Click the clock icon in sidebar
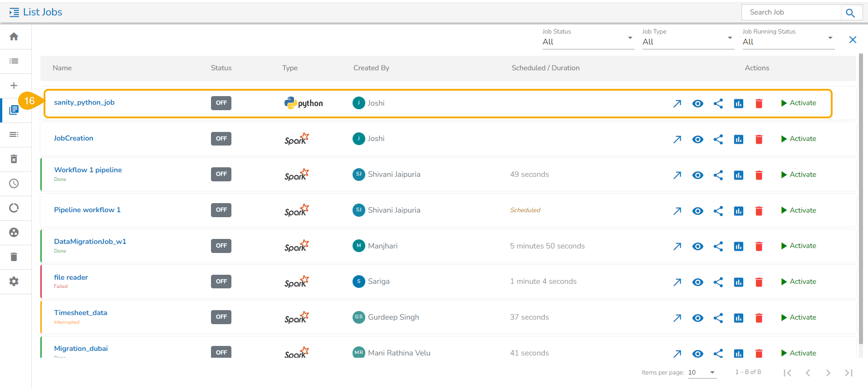Viewport: 868px width, 389px height. click(x=14, y=184)
